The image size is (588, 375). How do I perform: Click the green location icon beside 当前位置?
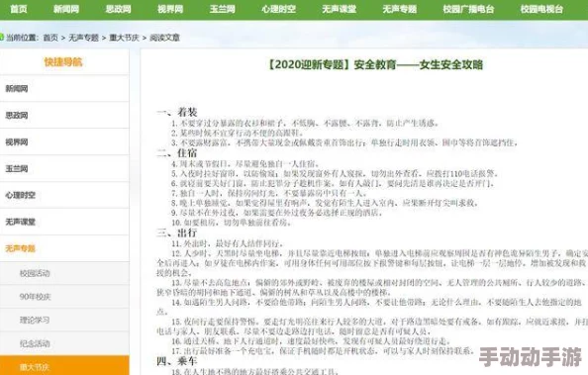point(2,38)
